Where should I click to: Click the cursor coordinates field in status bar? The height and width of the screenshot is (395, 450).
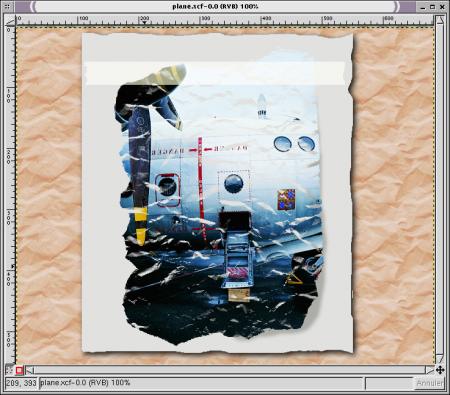[21, 383]
